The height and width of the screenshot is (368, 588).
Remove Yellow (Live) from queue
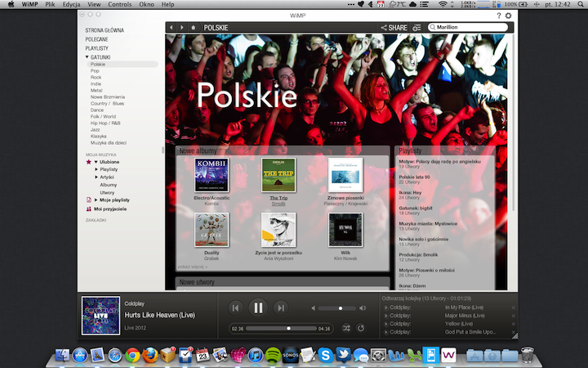click(x=514, y=324)
